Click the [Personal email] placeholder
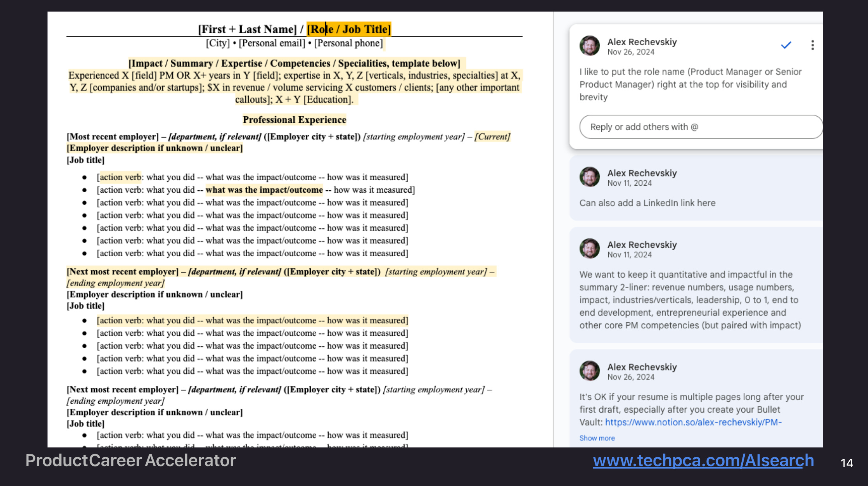The image size is (868, 486). pyautogui.click(x=272, y=43)
